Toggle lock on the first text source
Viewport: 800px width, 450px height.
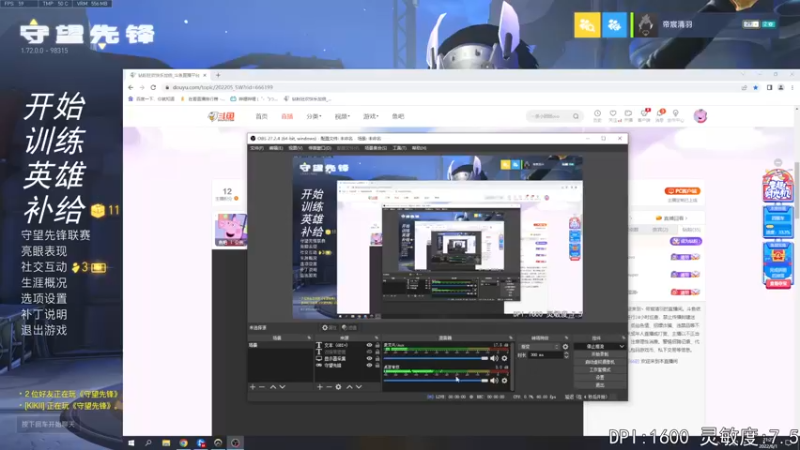click(x=378, y=345)
